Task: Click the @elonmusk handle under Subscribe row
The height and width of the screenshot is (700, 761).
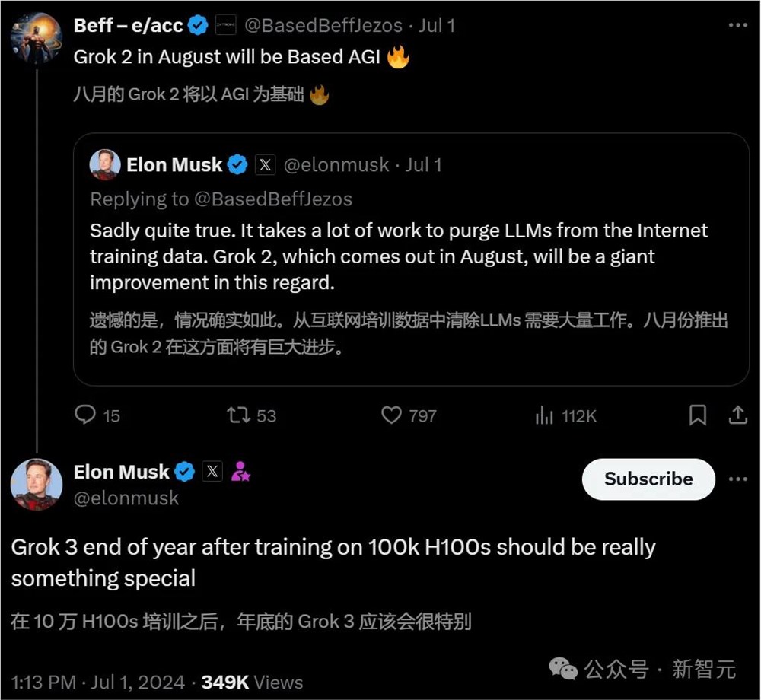Action: [126, 498]
